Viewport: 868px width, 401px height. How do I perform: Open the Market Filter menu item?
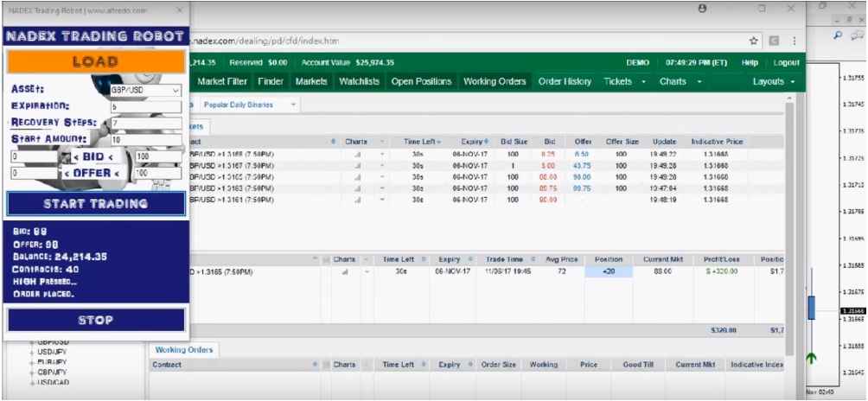click(222, 81)
